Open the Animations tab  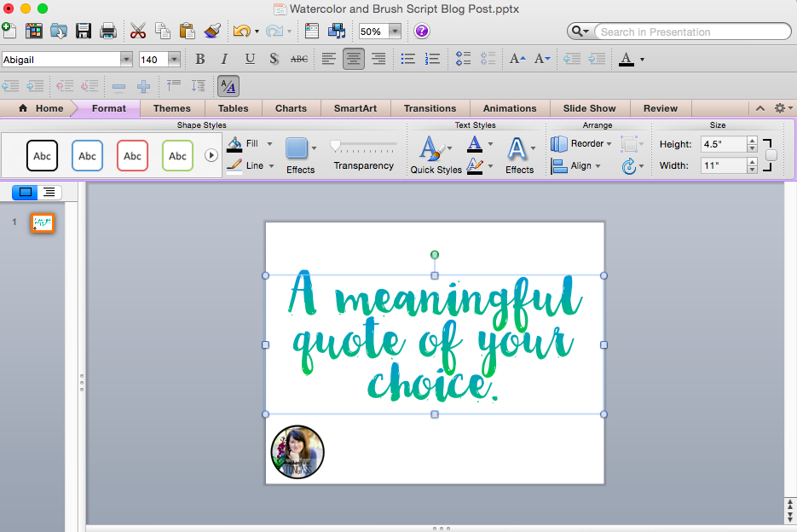pos(510,108)
